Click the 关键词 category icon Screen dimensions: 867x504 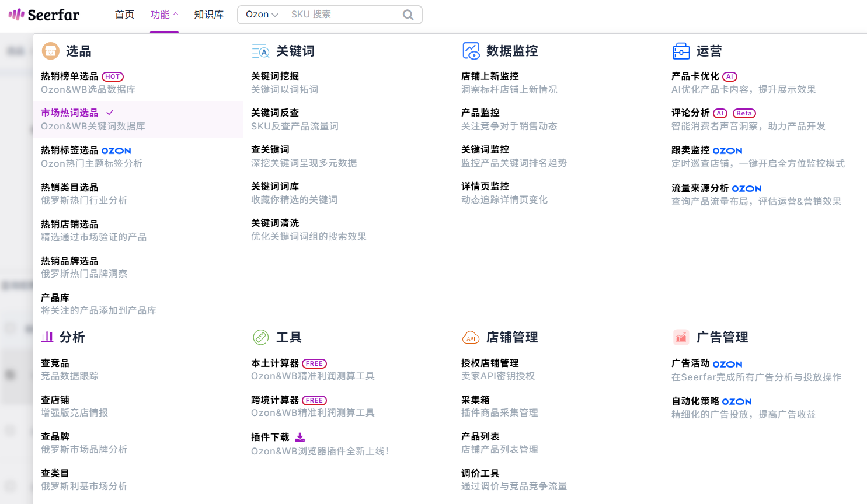260,51
